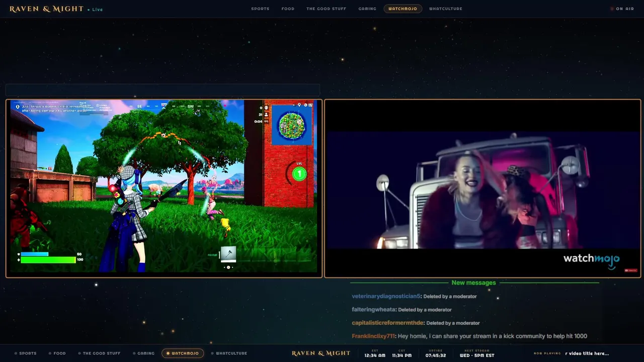Click the now playing video title
The width and height of the screenshot is (644, 362).
[587, 353]
